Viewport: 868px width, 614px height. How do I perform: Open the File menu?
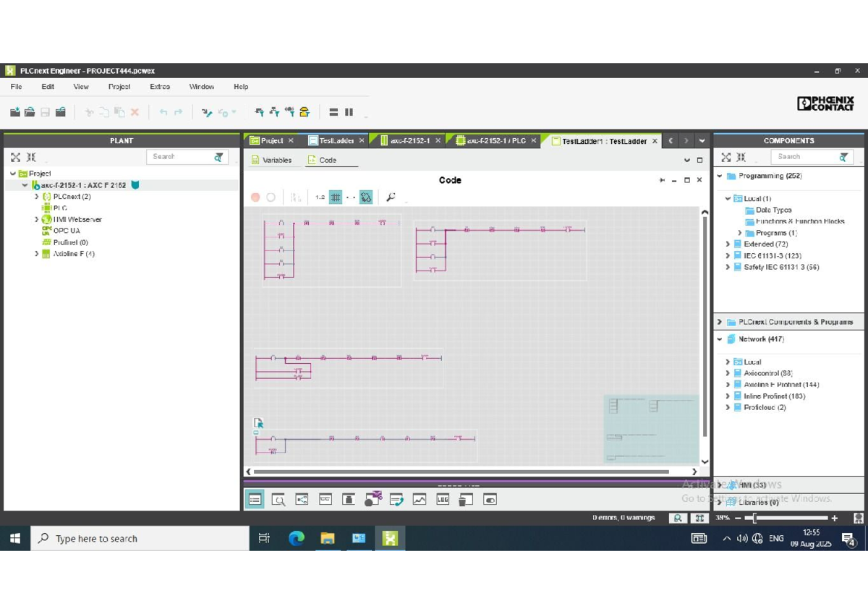16,87
